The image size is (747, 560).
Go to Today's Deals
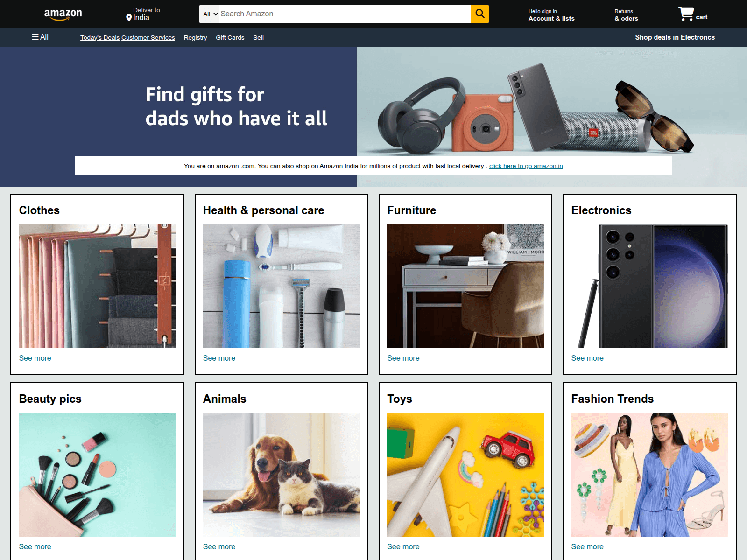(x=100, y=37)
